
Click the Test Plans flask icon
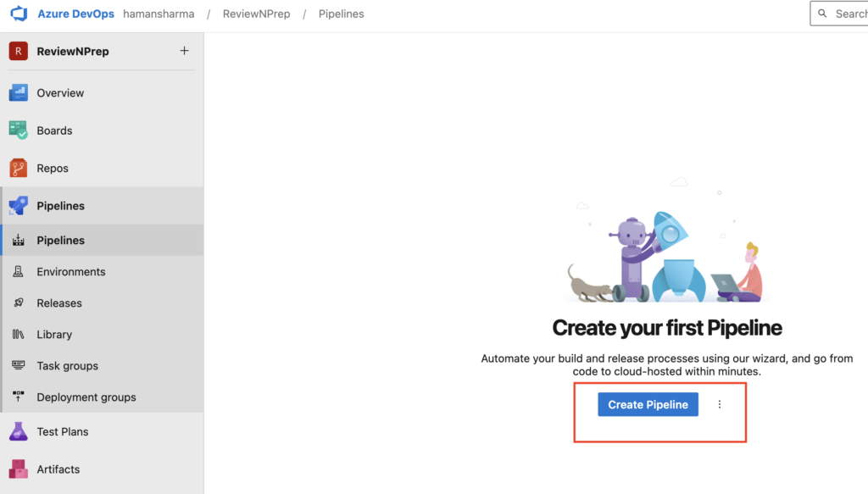tap(19, 431)
